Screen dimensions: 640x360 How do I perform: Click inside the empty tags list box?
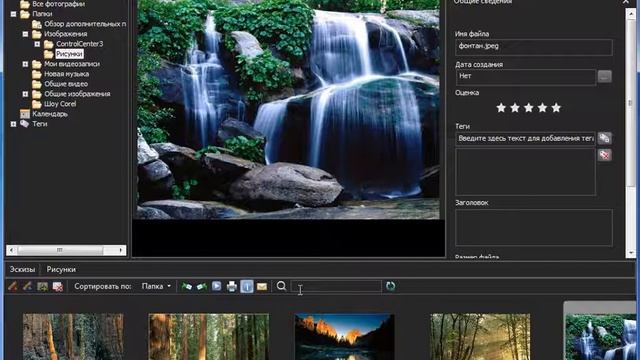point(526,172)
